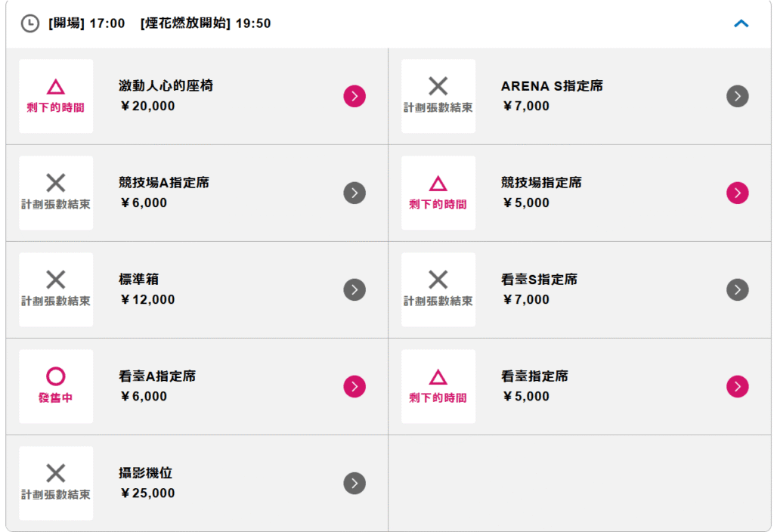
Task: Click the gray arrow for 標準箱
Action: (x=354, y=289)
